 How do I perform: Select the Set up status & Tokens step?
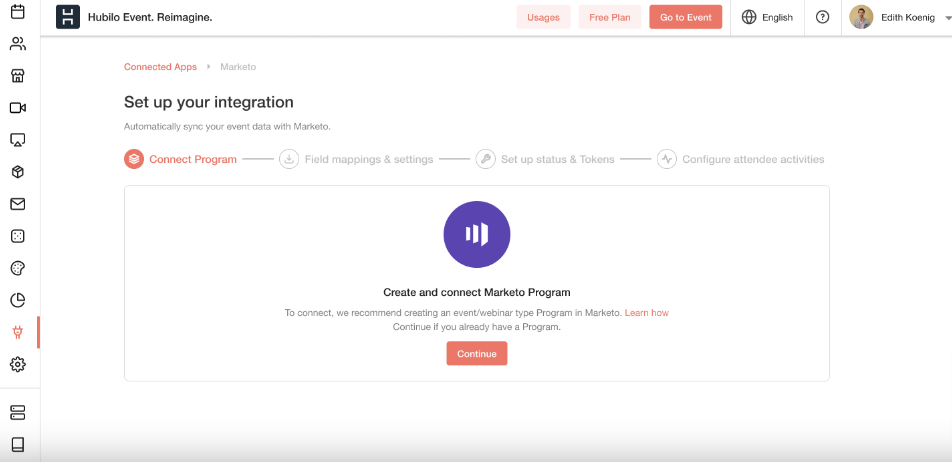coord(545,159)
